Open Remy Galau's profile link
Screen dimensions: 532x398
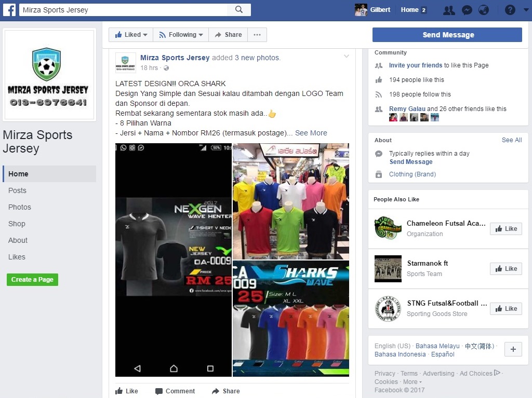tap(407, 109)
